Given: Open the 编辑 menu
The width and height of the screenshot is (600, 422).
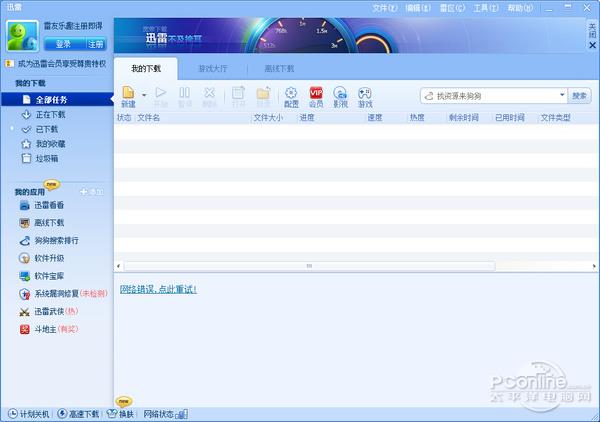Looking at the screenshot, I should click(x=418, y=8).
